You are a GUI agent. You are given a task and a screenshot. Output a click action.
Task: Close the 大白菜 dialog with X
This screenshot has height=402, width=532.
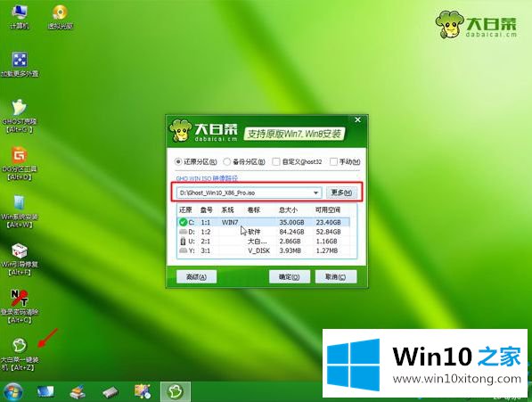[357, 119]
